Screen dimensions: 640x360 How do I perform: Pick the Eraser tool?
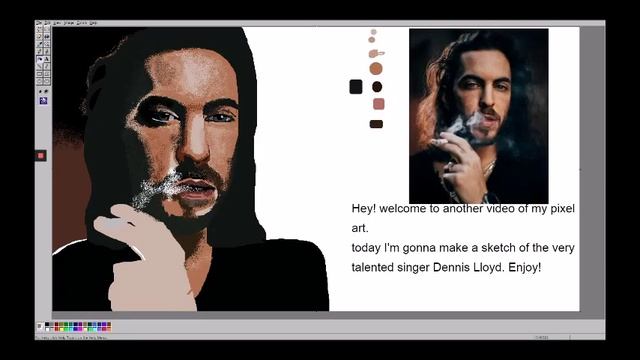point(39,36)
